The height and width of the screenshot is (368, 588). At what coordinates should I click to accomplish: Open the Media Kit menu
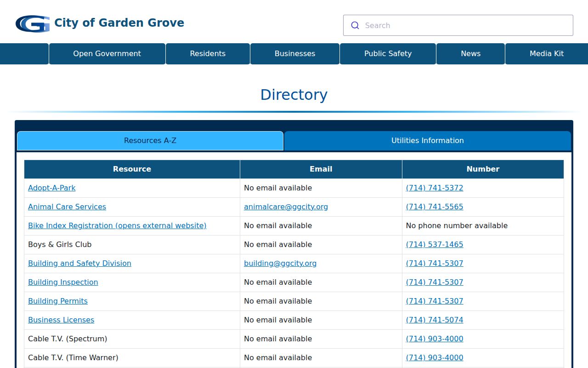[x=547, y=54]
